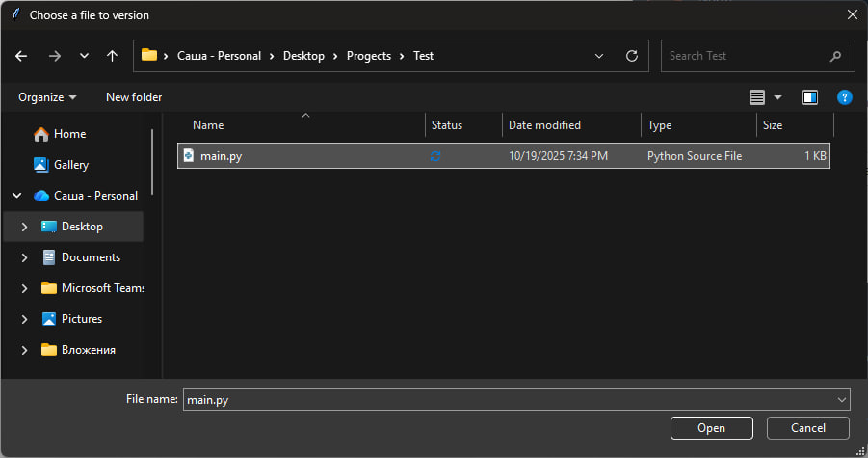
Task: Click the folder icon in address bar
Action: [149, 55]
